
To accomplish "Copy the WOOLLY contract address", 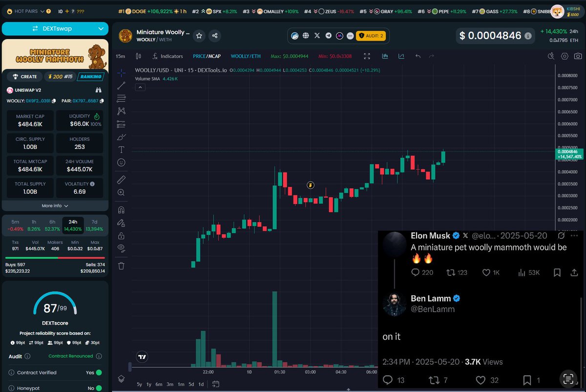I will (x=54, y=101).
